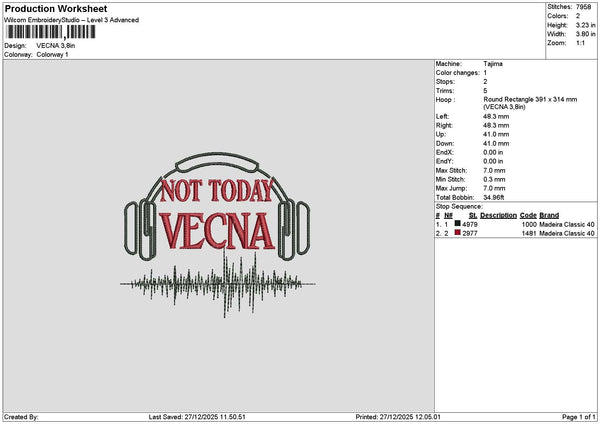This screenshot has width=600, height=424.
Task: Click the 'N#' column header
Action: [x=448, y=215]
